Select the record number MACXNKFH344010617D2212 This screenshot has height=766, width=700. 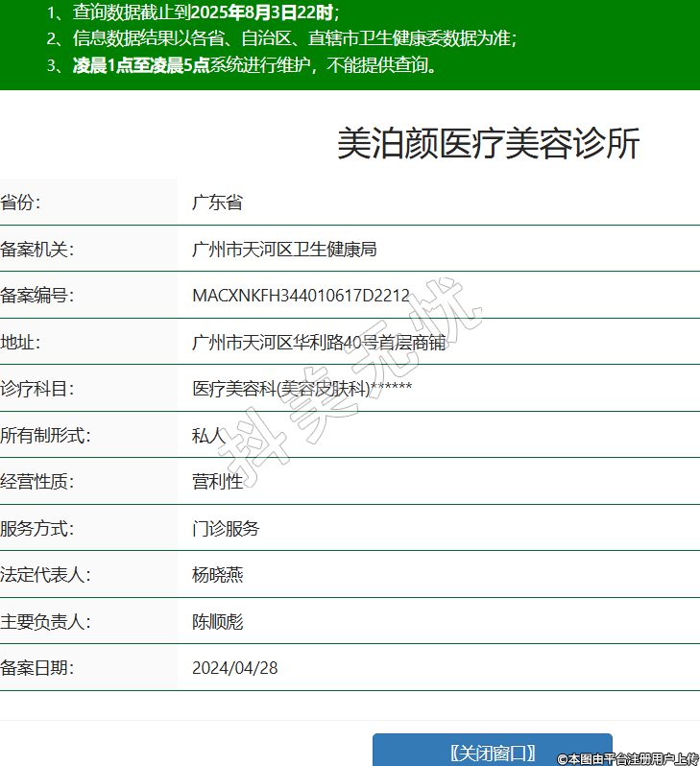coord(301,296)
